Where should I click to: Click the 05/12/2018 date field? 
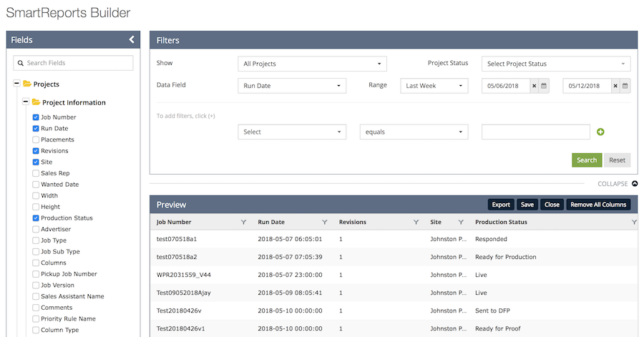[587, 86]
